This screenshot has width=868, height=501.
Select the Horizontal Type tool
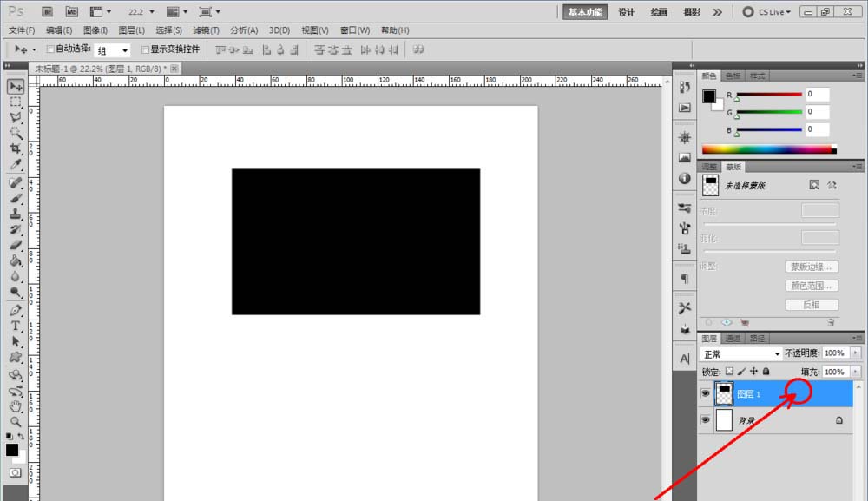(16, 326)
